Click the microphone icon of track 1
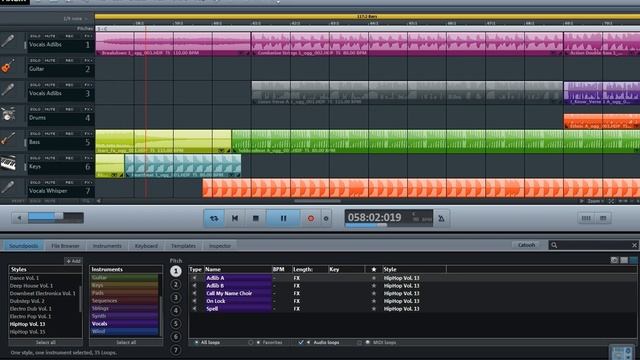This screenshot has height=360, width=640. (x=7, y=41)
